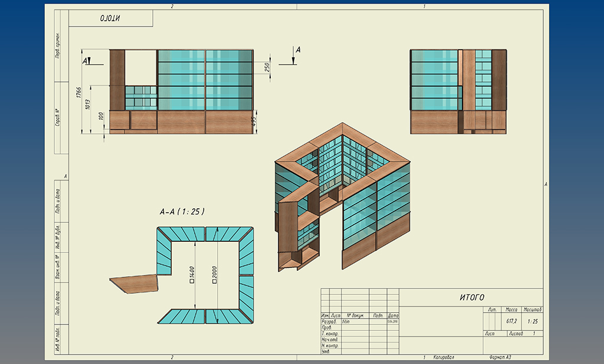
Task: Select the Листов sheet count cell
Action: tap(515, 334)
